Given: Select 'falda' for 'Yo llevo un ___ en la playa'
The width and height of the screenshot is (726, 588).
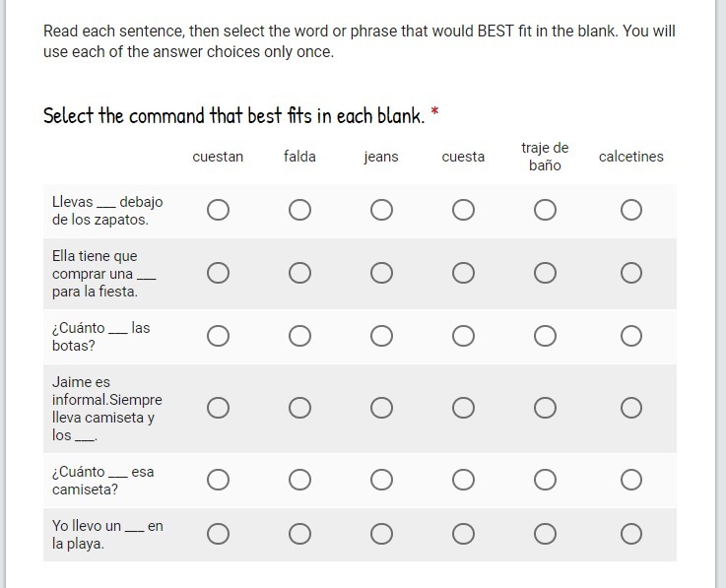Looking at the screenshot, I should pos(300,534).
